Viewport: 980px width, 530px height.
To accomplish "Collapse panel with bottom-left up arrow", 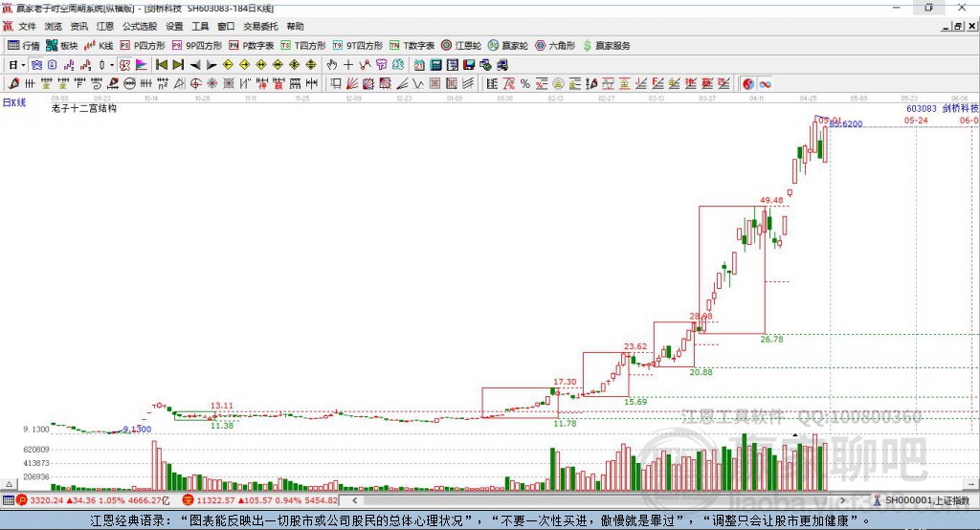I will (x=10, y=484).
